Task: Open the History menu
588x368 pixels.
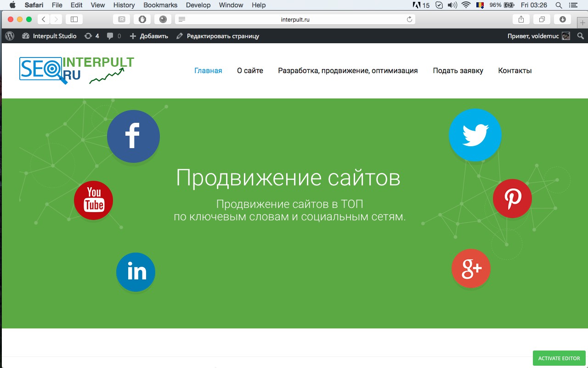Action: click(x=124, y=5)
